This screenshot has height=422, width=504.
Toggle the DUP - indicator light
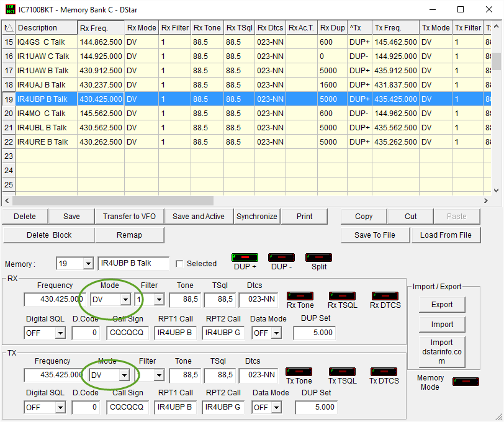(281, 258)
